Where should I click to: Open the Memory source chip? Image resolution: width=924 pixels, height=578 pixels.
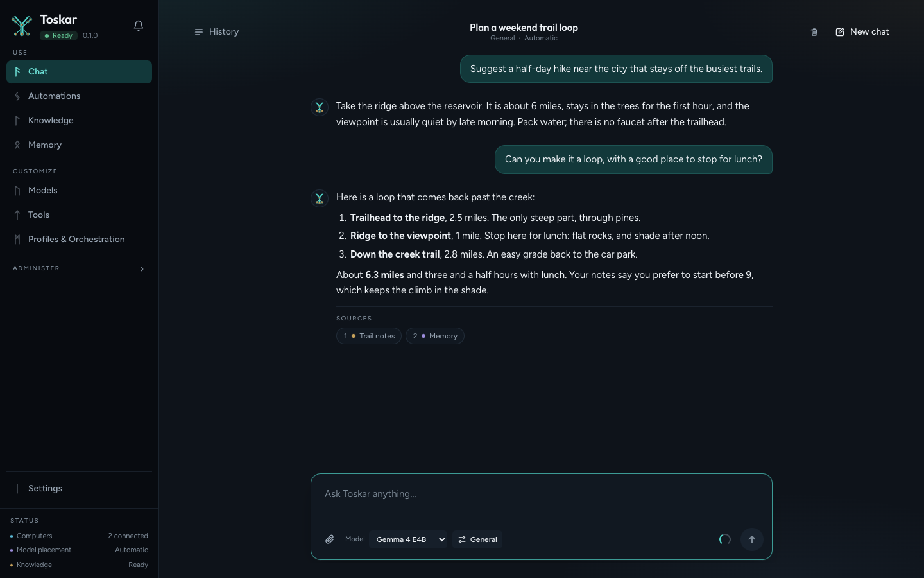coord(435,336)
